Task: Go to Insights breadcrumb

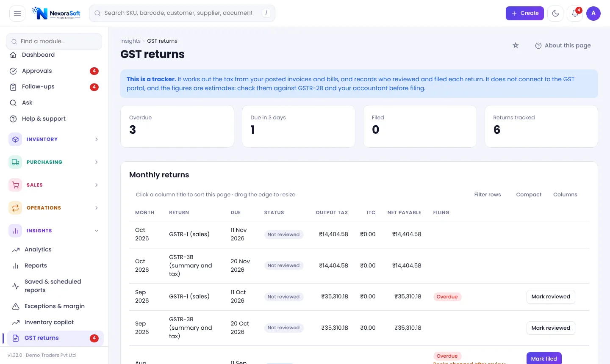Action: (130, 41)
